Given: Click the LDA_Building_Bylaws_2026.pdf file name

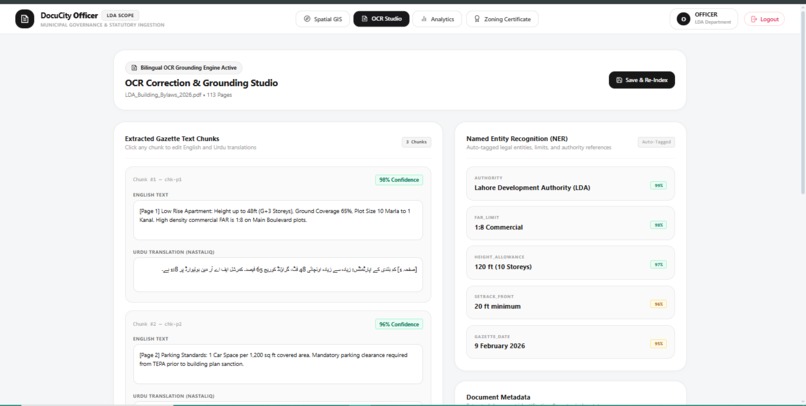Looking at the screenshot, I should tap(163, 95).
